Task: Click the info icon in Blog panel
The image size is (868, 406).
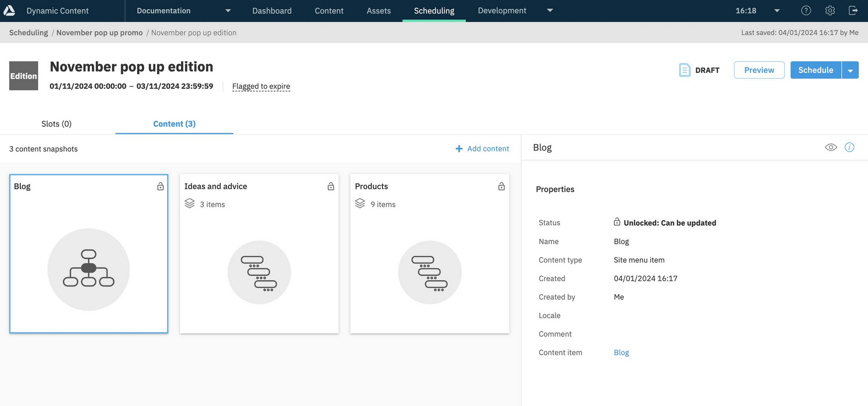Action: click(x=849, y=147)
